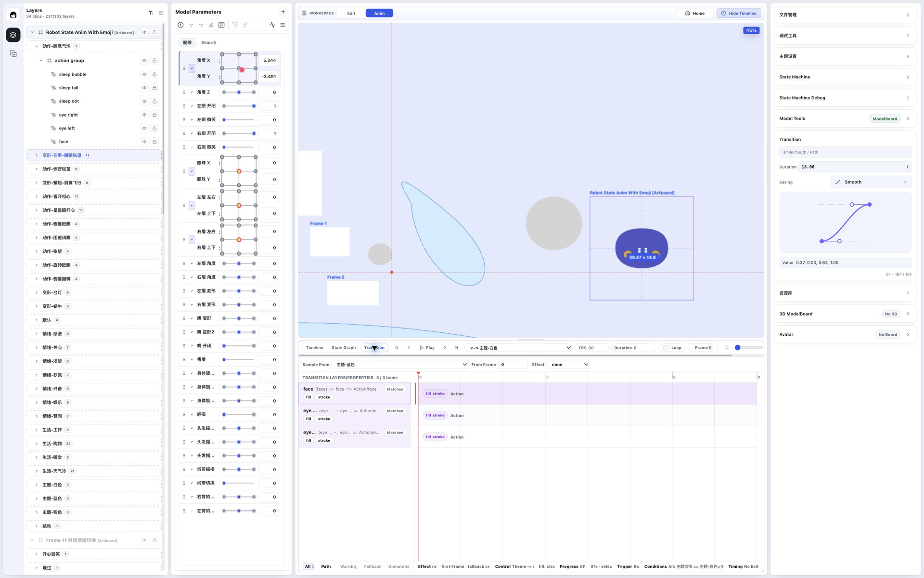The width and height of the screenshot is (924, 578).
Task: Jump to last frame in timeline
Action: [456, 348]
